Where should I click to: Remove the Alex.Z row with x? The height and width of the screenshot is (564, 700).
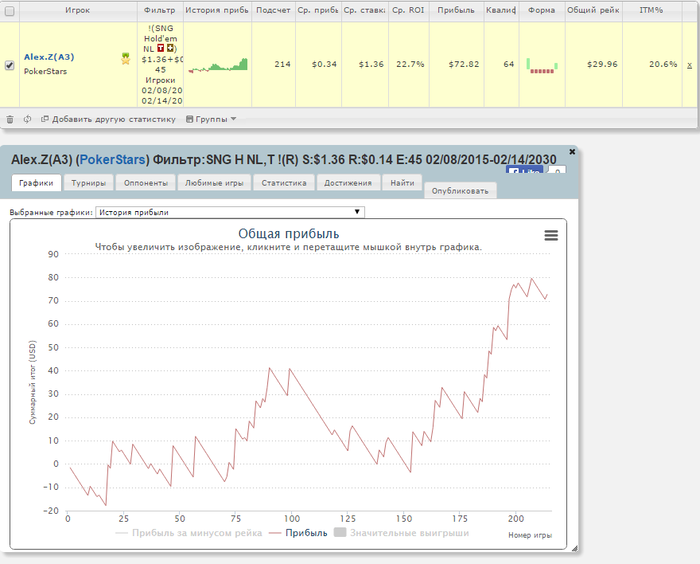688,65
